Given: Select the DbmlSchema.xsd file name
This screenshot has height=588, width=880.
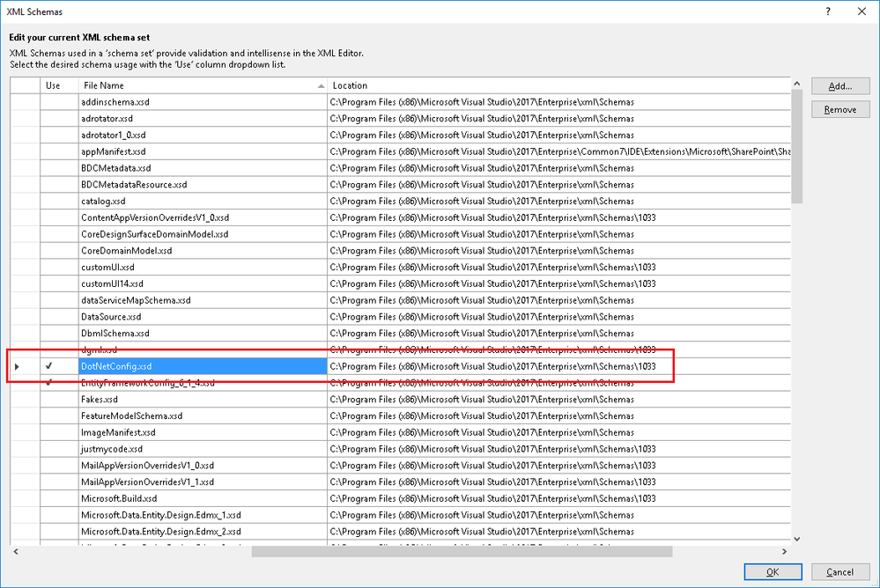Looking at the screenshot, I should [x=203, y=334].
